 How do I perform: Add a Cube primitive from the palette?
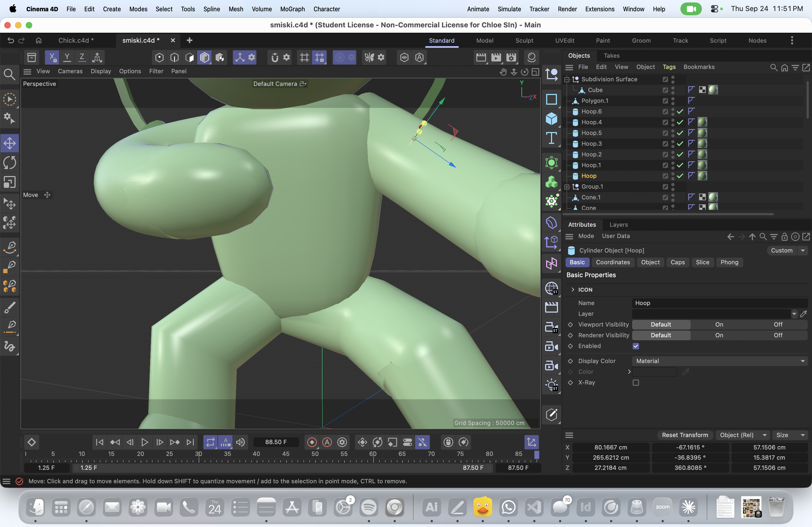(551, 119)
